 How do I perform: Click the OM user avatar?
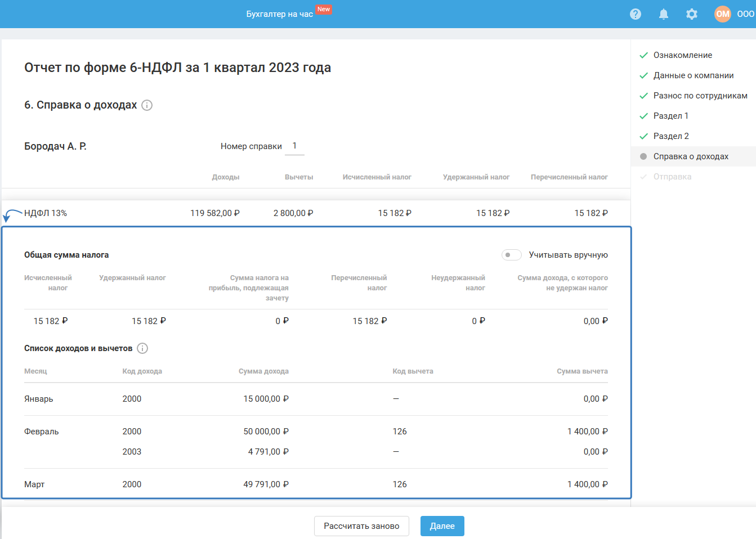click(x=723, y=14)
